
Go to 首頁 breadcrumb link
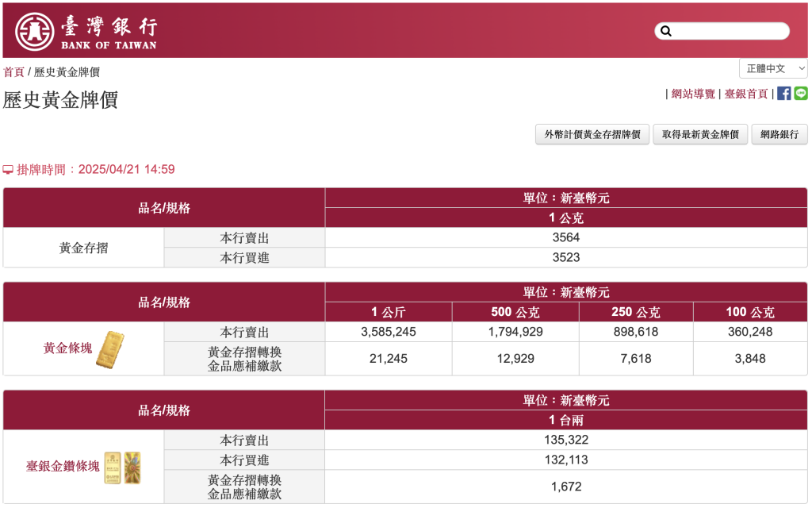[13, 72]
